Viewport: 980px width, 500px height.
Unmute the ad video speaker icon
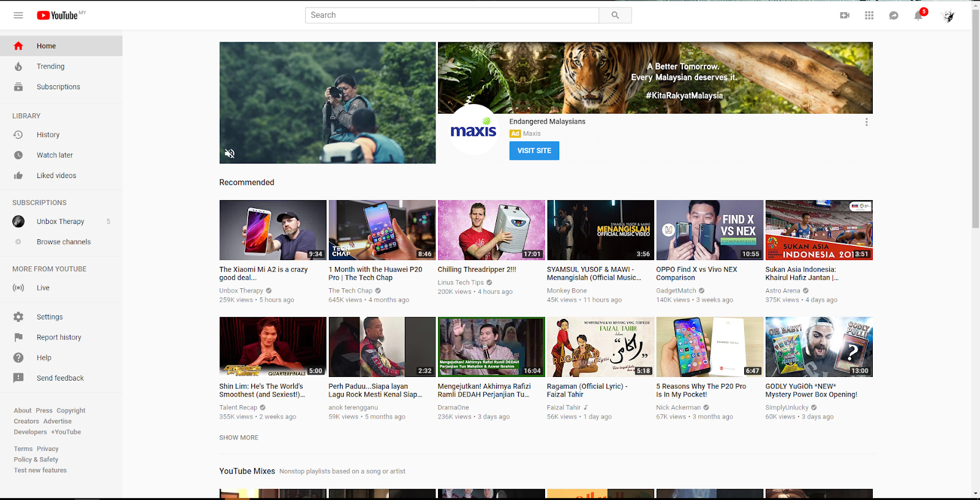(230, 154)
